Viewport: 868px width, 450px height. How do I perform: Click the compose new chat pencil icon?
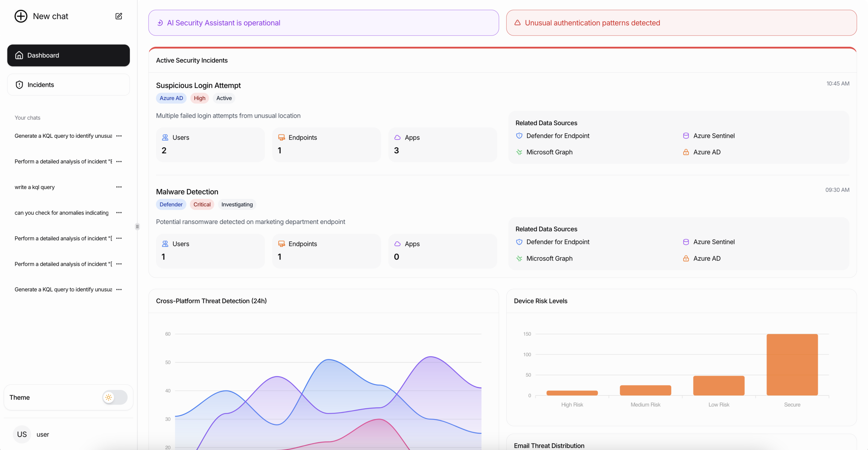(x=119, y=16)
